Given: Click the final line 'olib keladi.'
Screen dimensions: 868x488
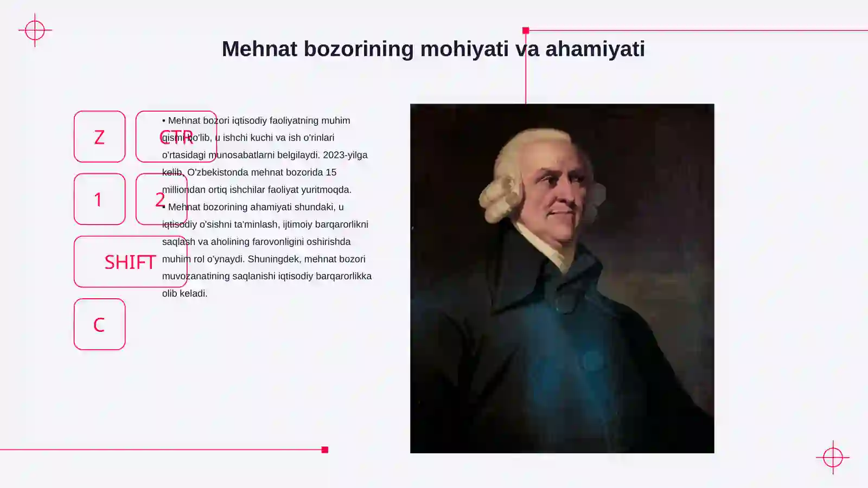Looking at the screenshot, I should (x=184, y=293).
